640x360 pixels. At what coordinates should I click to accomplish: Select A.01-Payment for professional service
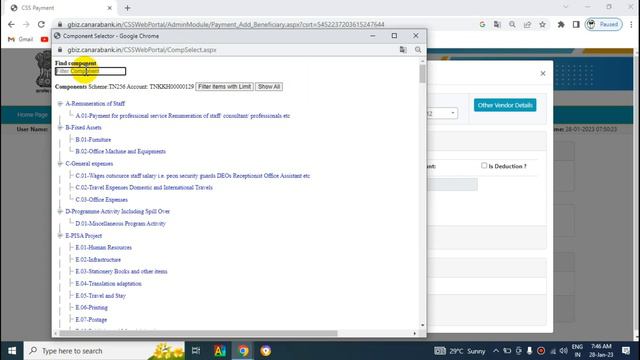pos(182,116)
